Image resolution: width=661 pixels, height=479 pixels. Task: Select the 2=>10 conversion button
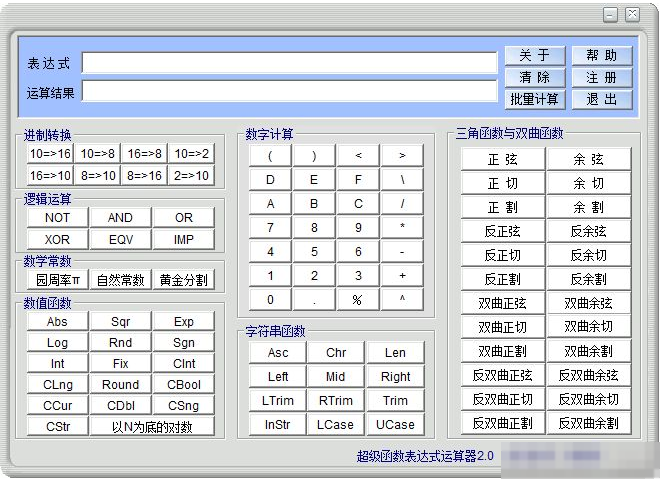click(191, 175)
